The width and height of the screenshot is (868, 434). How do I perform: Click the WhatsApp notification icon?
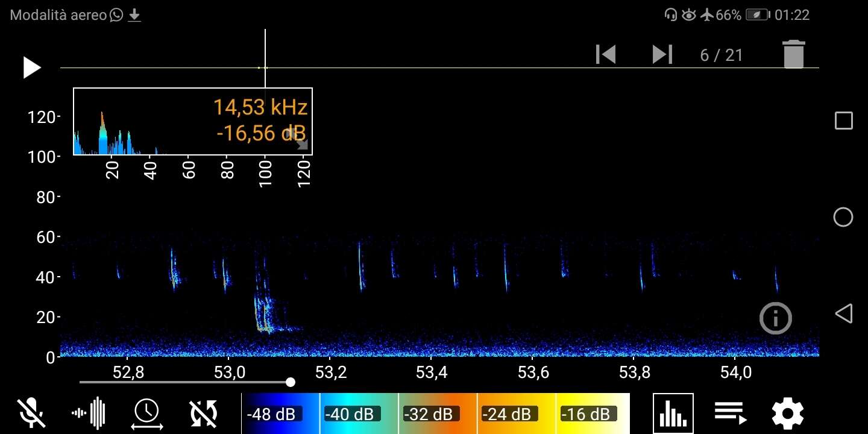click(116, 15)
